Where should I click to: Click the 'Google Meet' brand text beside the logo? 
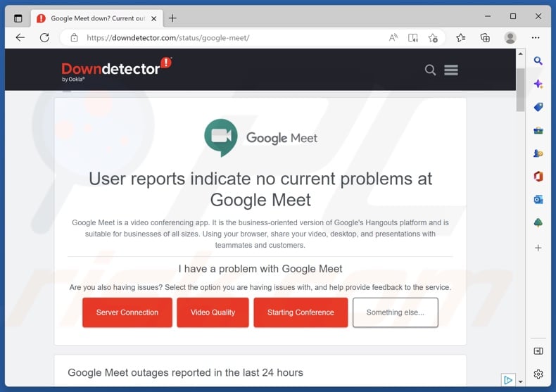[x=282, y=138]
